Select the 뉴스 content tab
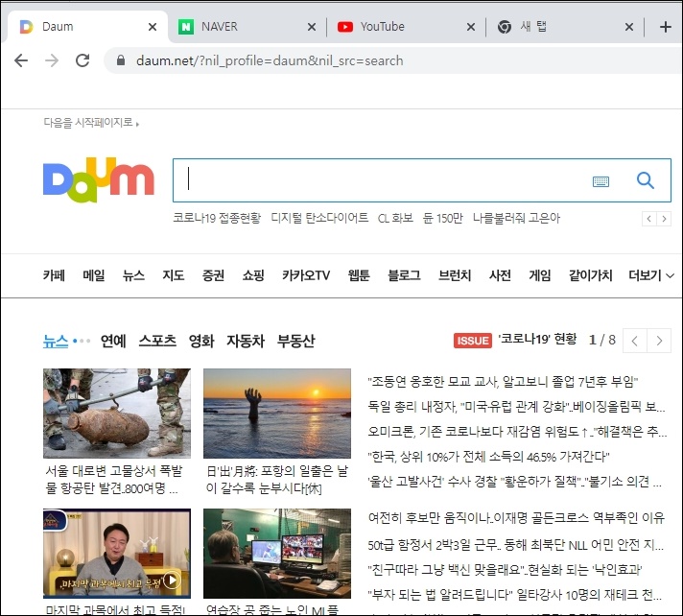The width and height of the screenshot is (683, 616). point(56,341)
